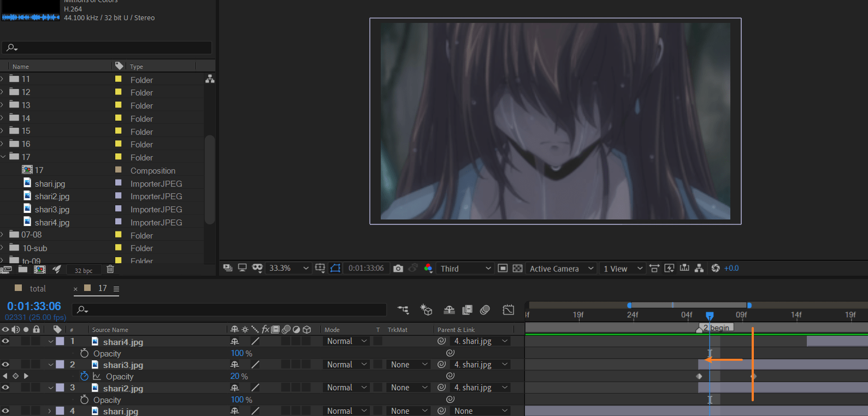Enable Motion Blur for composition
The width and height of the screenshot is (868, 416).
point(485,310)
